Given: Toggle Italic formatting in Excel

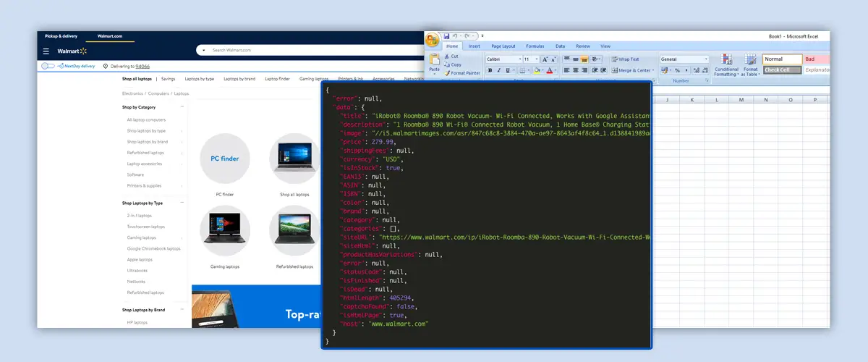Looking at the screenshot, I should coord(499,70).
